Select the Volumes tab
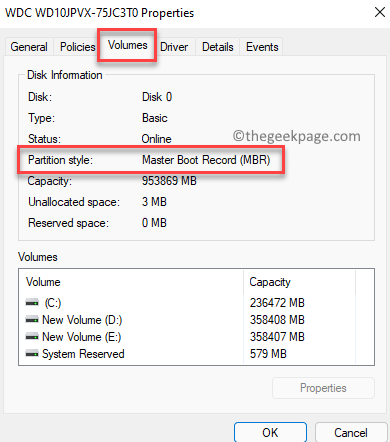390x442 pixels. [127, 45]
